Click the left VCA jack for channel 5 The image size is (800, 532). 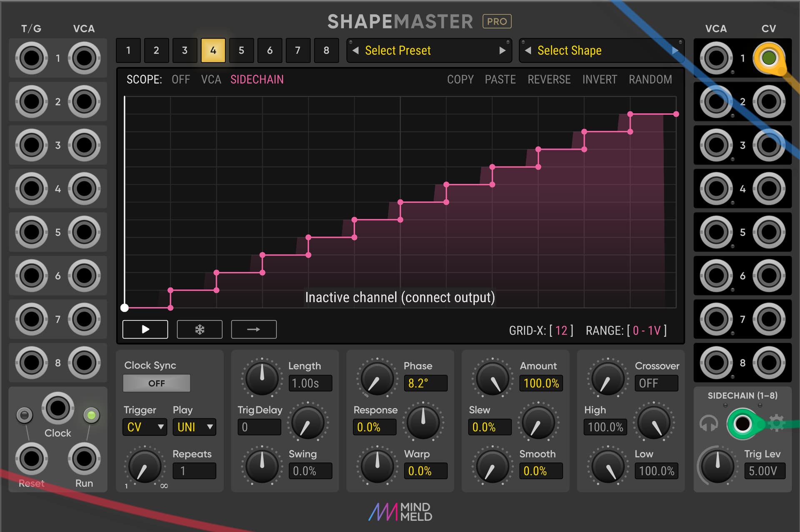pos(84,232)
